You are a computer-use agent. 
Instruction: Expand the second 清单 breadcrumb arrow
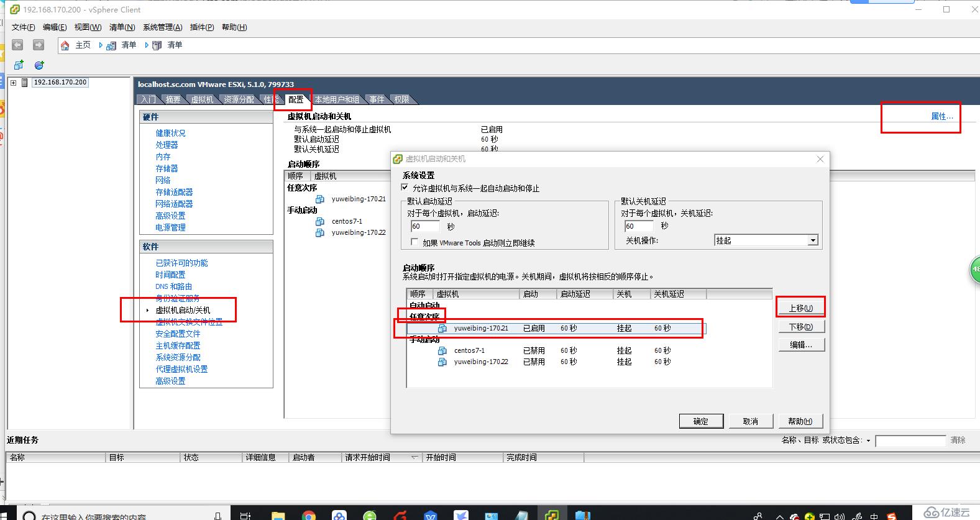tap(147, 45)
